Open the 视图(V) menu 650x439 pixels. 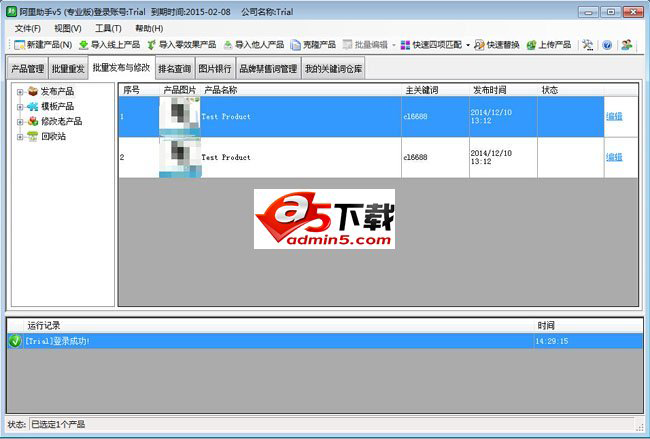(x=68, y=29)
